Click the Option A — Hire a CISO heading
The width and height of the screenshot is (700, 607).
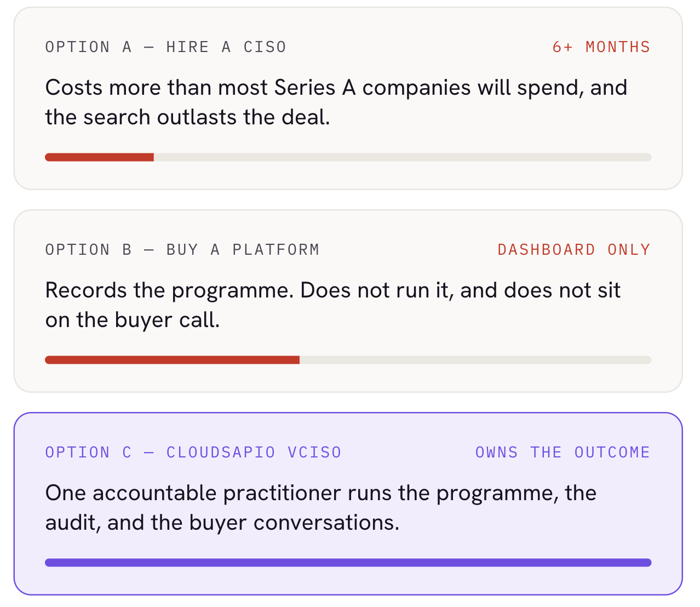click(x=165, y=47)
